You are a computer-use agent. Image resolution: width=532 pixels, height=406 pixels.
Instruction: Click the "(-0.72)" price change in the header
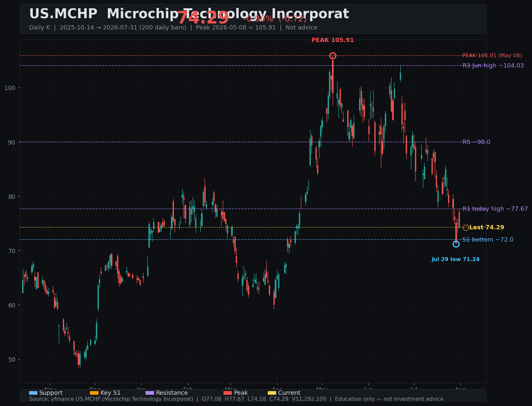(293, 19)
